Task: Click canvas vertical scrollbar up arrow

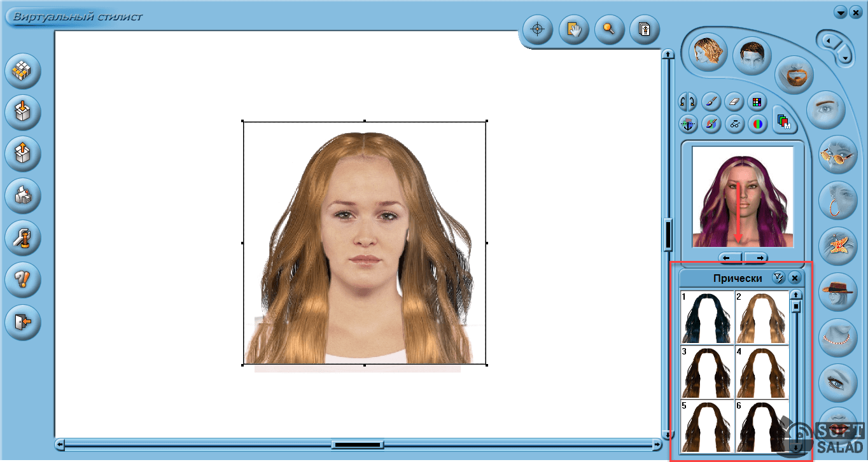Action: click(x=667, y=54)
